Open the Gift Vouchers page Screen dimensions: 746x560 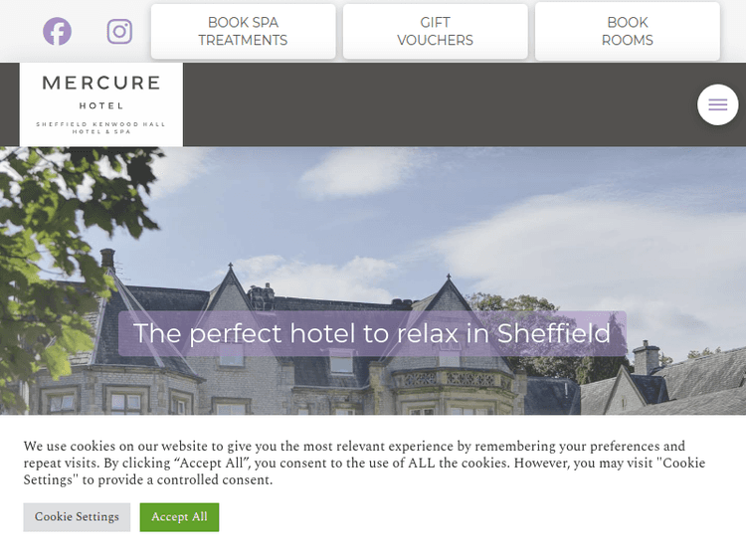435,32
